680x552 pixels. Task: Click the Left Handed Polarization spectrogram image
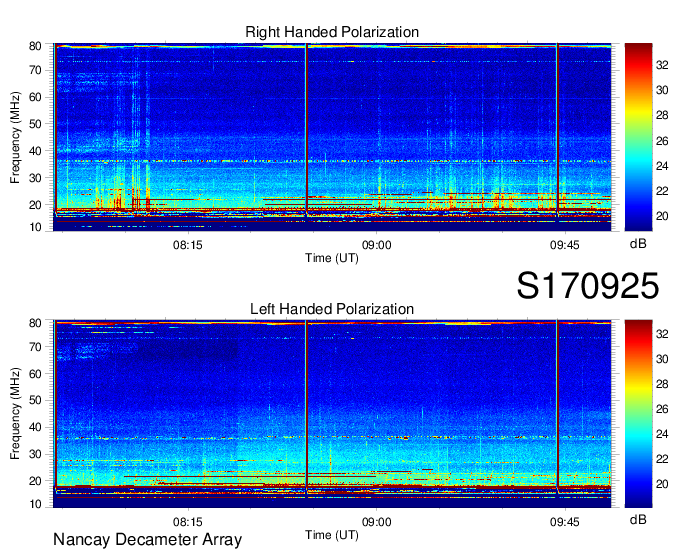pyautogui.click(x=332, y=414)
